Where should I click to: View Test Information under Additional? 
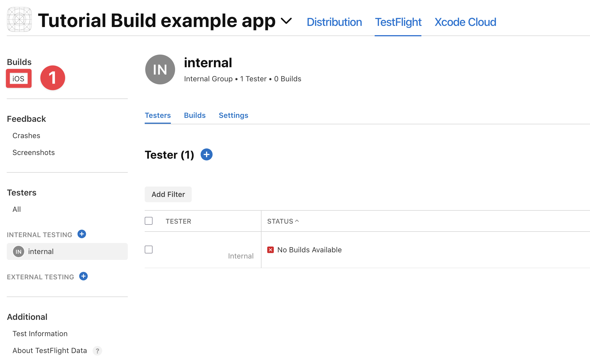40,333
